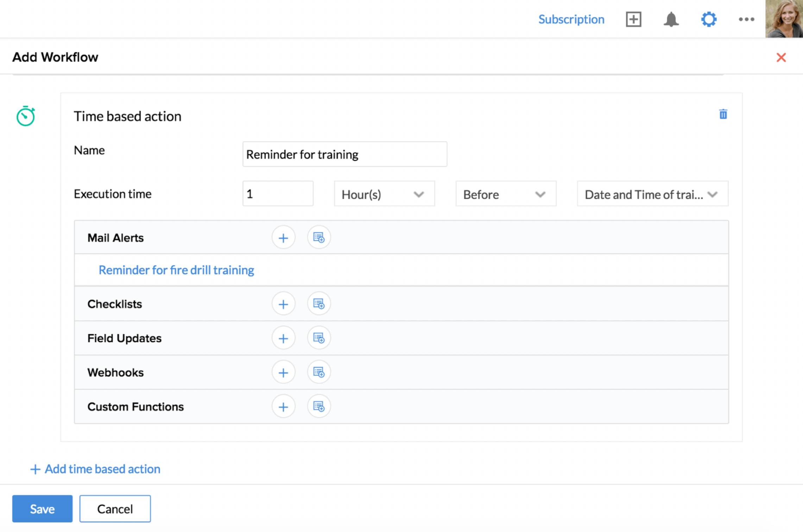Choose existing Custom Function via list icon

coord(319,406)
